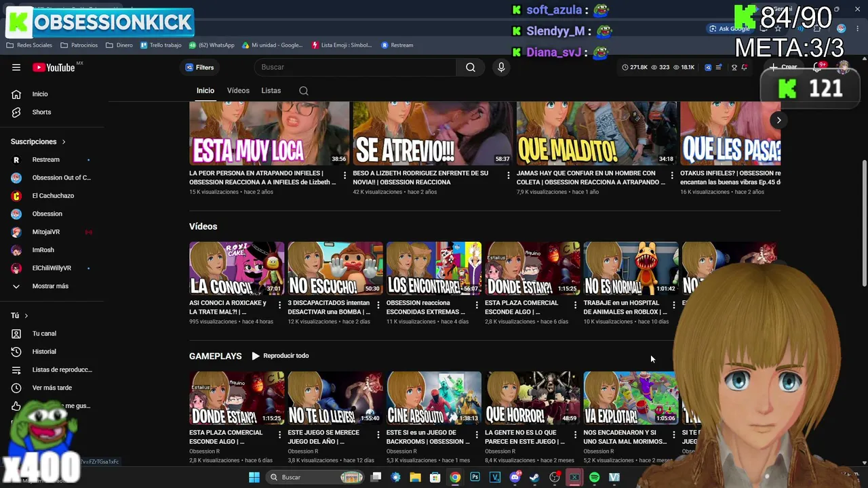This screenshot has width=868, height=488.
Task: Open Google Chrome from the taskbar
Action: [455, 477]
